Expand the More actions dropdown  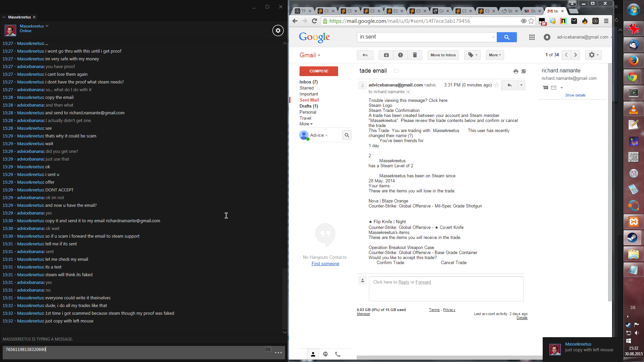495,55
